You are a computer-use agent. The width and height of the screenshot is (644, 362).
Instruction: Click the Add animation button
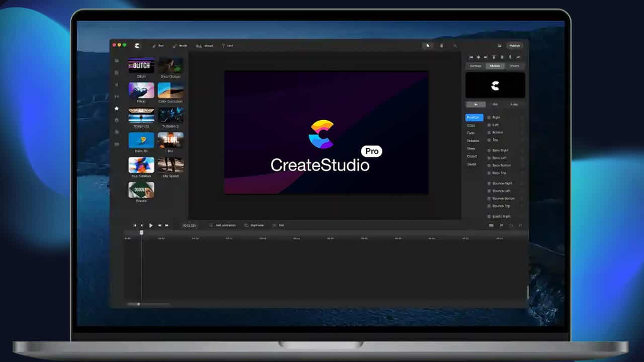(x=222, y=225)
